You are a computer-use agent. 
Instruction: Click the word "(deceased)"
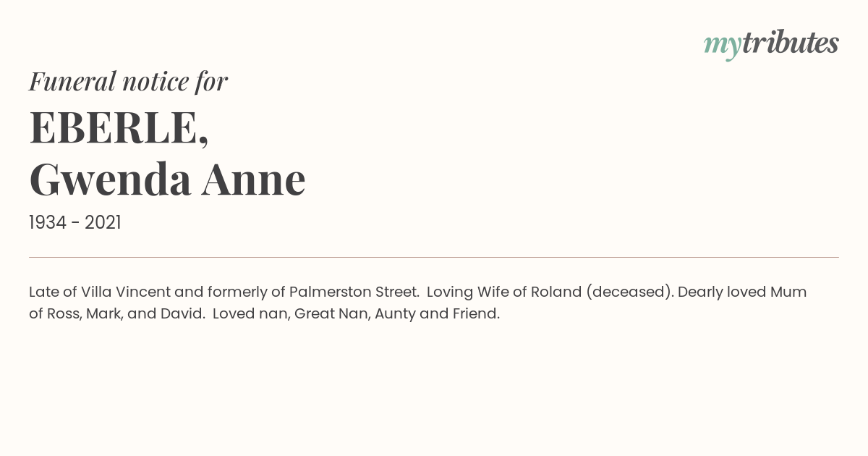pyautogui.click(x=629, y=292)
